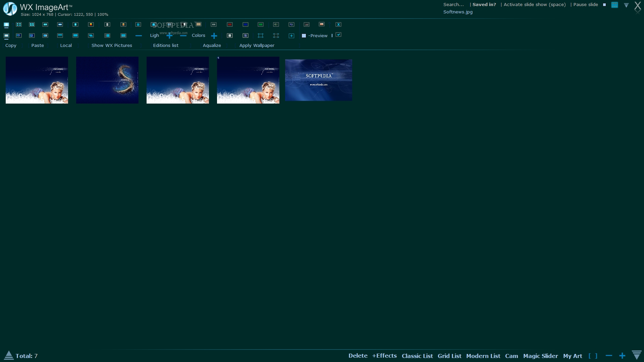
Task: Apply the red color filter icon
Action: tap(230, 24)
